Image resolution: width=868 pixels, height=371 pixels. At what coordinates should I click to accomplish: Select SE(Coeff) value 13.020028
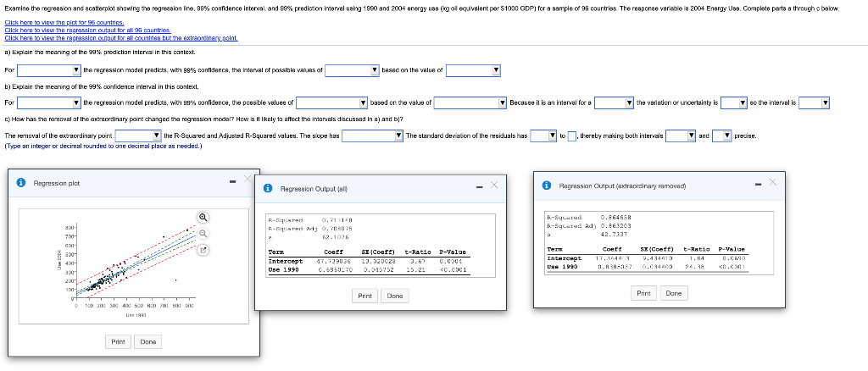point(378,261)
